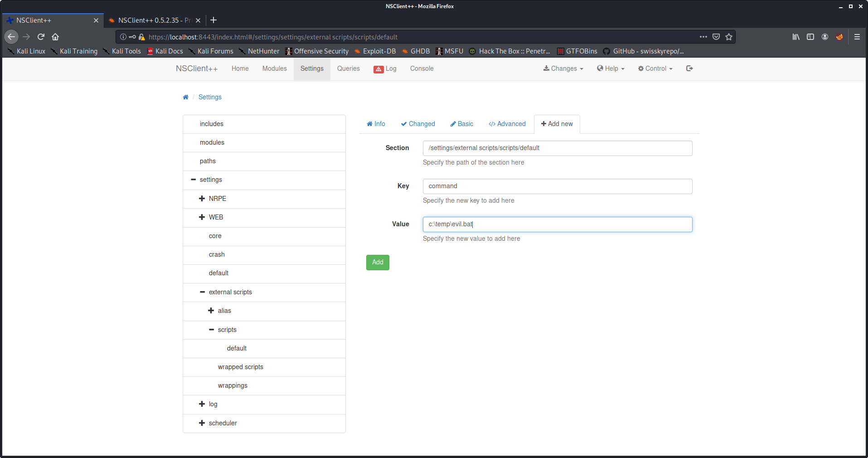Image resolution: width=868 pixels, height=458 pixels.
Task: Open the Modules navigation item
Action: [x=275, y=68]
